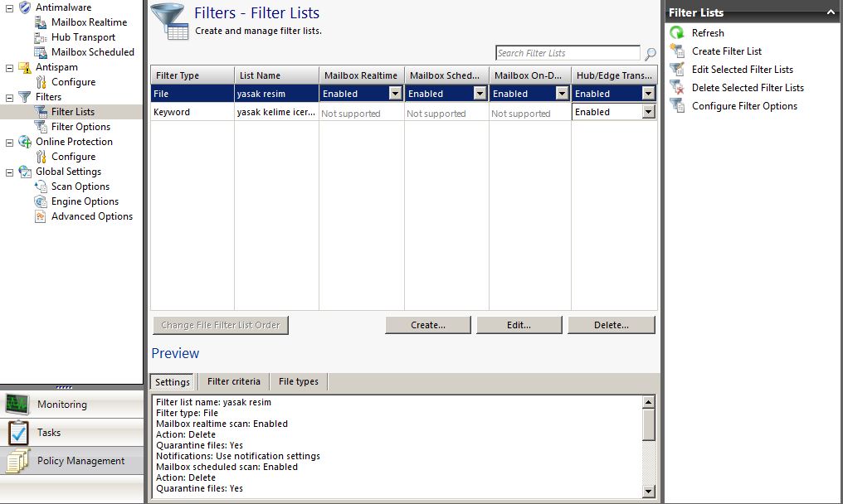Click the search magnifier icon
This screenshot has height=504, width=843.
point(651,54)
